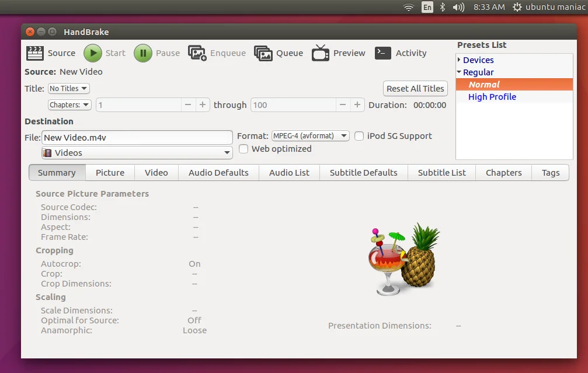588x373 pixels.
Task: Click the Crop Dimensions label
Action: [76, 284]
